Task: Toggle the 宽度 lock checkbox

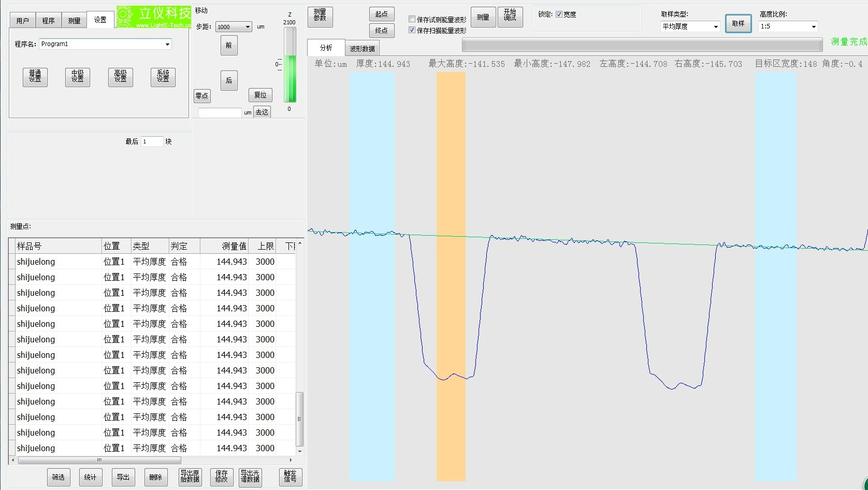Action: (559, 15)
